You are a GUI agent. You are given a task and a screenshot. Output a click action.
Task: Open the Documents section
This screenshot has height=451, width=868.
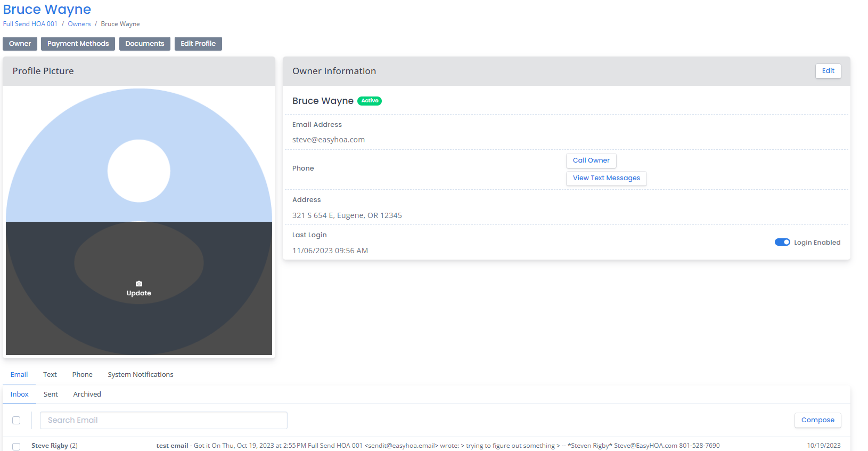point(144,44)
